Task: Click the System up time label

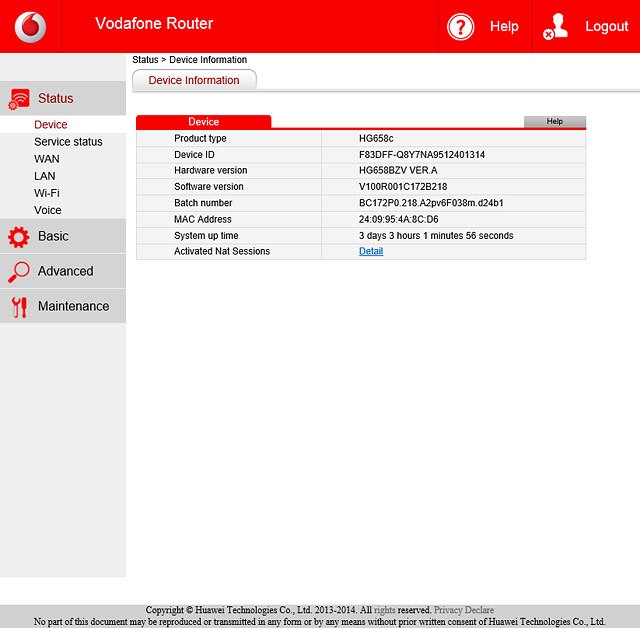Action: [x=206, y=236]
